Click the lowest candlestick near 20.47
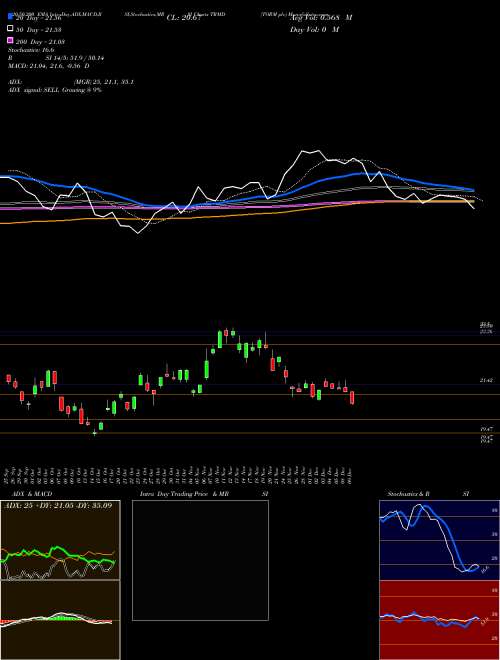This screenshot has width=500, height=660. point(94,432)
